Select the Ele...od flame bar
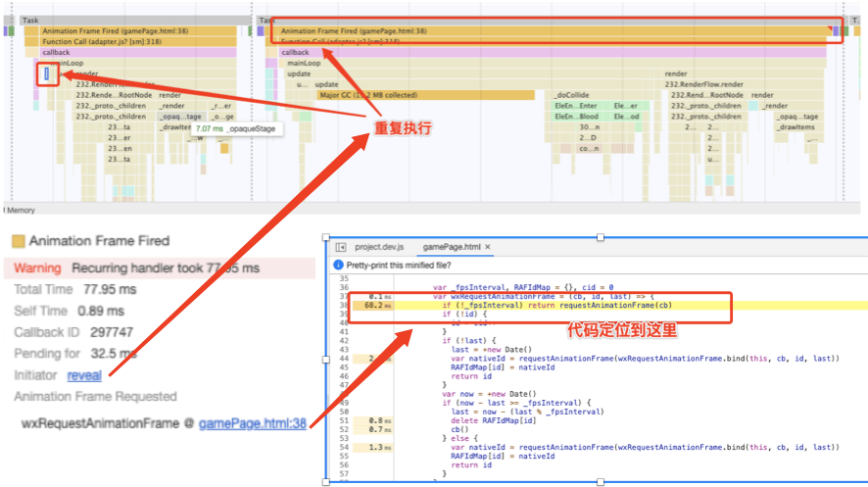The image size is (868, 487). tap(626, 117)
